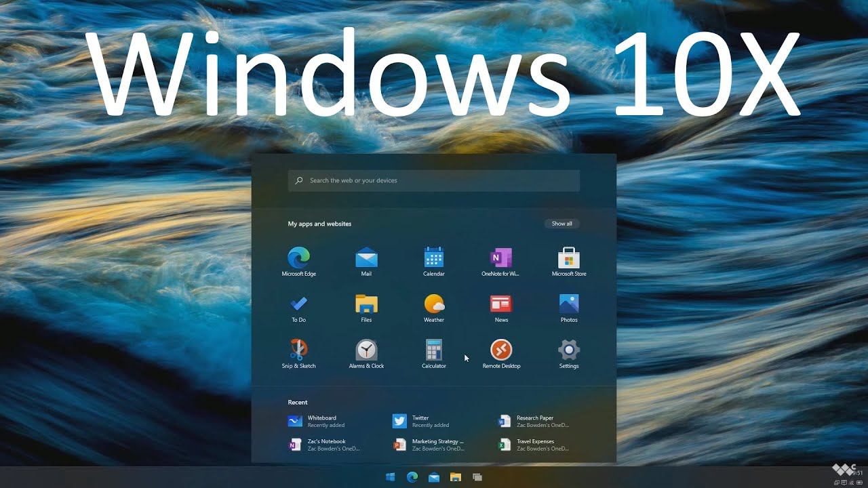Open Edge from the taskbar
This screenshot has height=488, width=868.
click(x=412, y=477)
